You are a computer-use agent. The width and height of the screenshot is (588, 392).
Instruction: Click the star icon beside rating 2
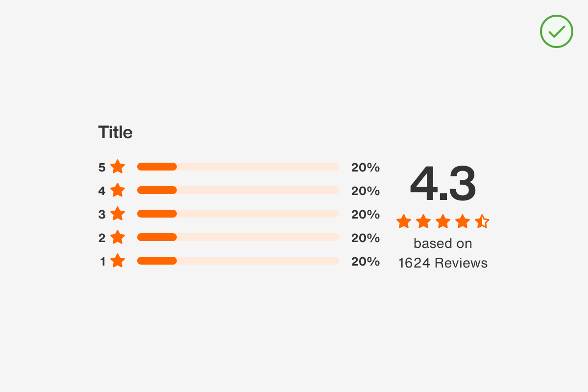[118, 237]
